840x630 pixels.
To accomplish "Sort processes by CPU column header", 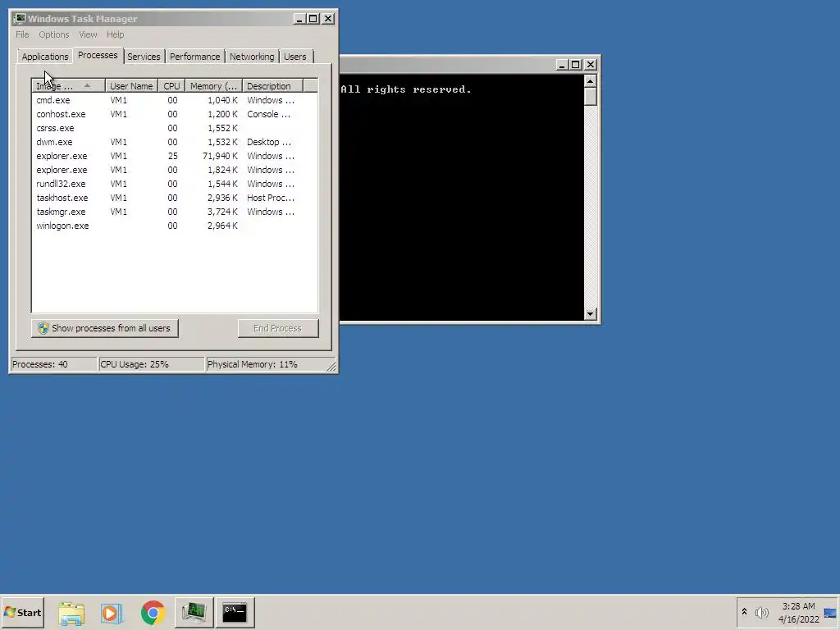I will pyautogui.click(x=171, y=85).
